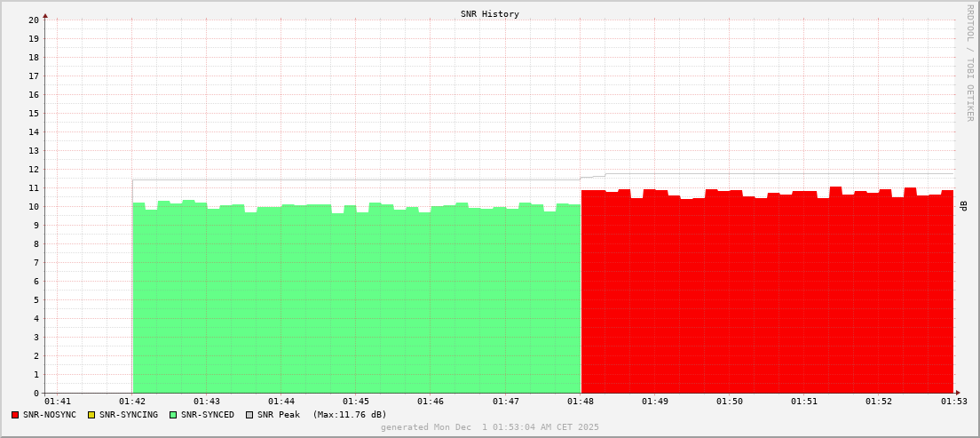Image resolution: width=980 pixels, height=438 pixels.
Task: Click the 01:42 time axis label
Action: coord(132,402)
